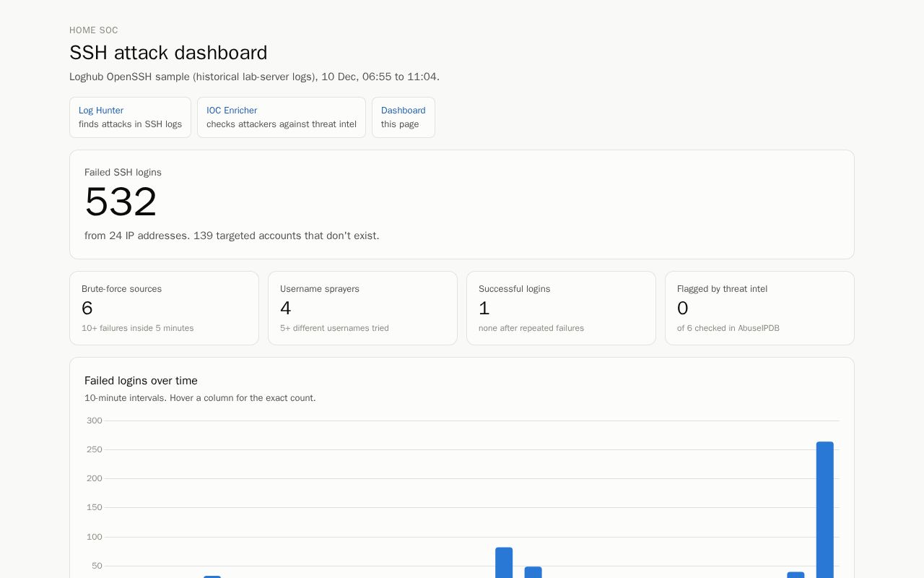
Task: Click the Successful logins value 1
Action: pos(484,309)
